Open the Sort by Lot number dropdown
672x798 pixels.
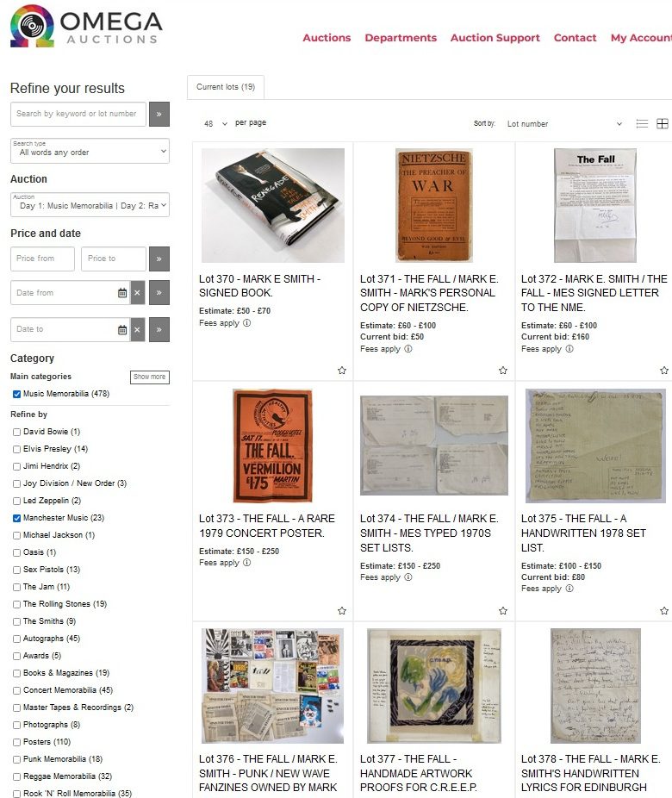click(564, 124)
